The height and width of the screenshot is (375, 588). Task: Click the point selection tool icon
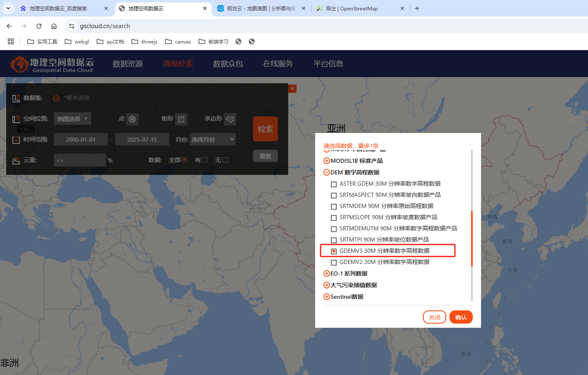(132, 119)
